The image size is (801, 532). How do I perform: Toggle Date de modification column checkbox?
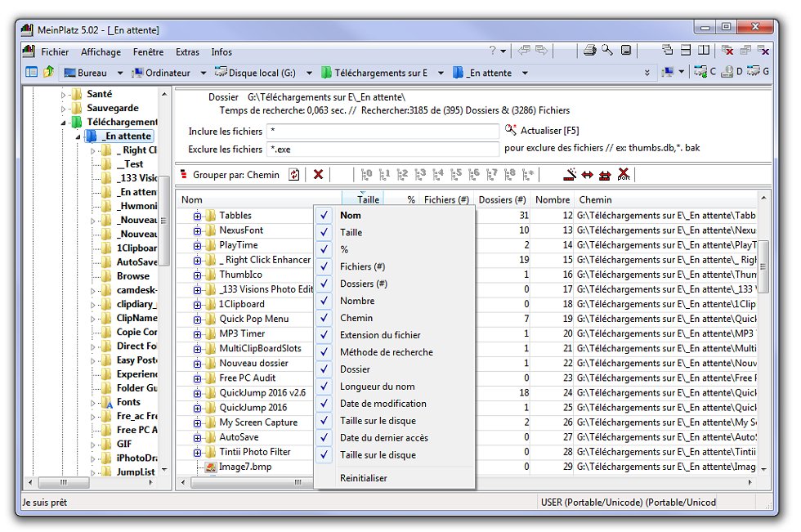(x=324, y=404)
